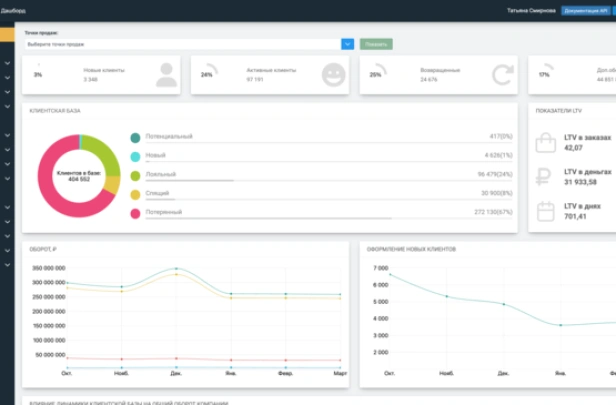Open the Документация API button
The width and height of the screenshot is (616, 405).
click(586, 10)
